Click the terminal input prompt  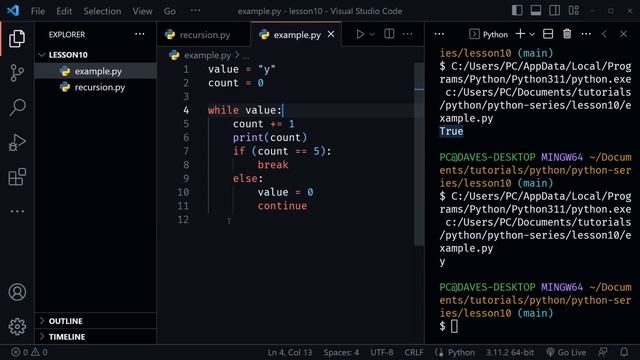[x=454, y=327]
